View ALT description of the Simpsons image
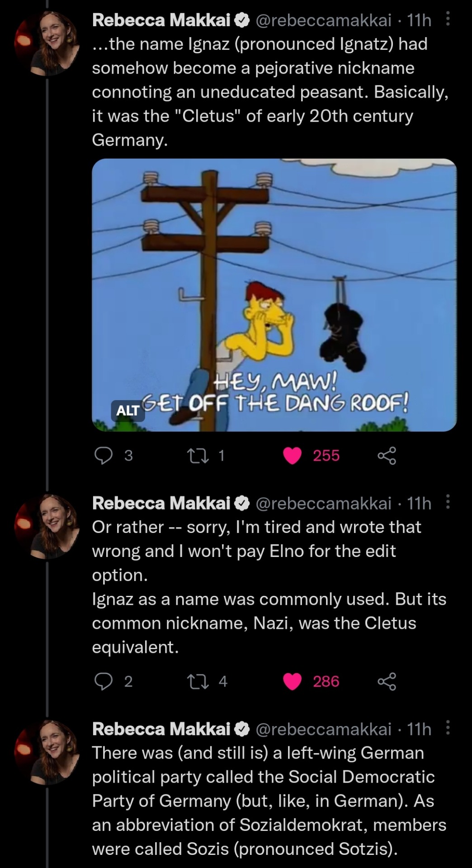This screenshot has height=868, width=472. click(x=127, y=410)
